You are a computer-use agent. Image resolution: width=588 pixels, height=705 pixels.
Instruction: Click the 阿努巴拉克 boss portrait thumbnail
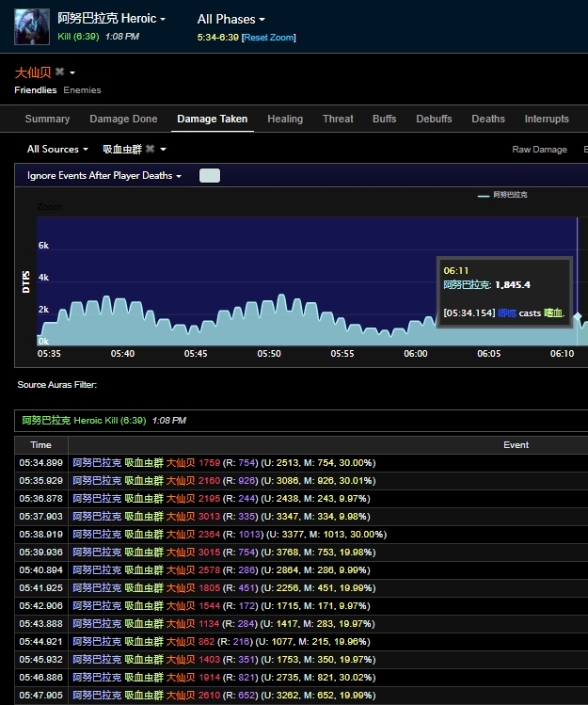point(32,26)
